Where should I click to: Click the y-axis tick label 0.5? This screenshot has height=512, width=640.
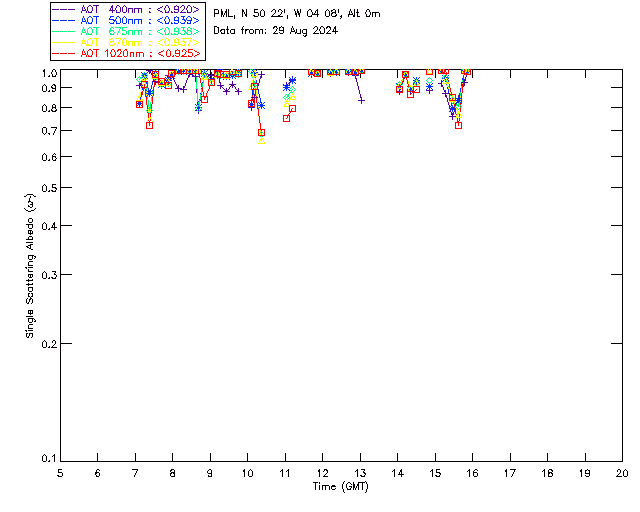[47, 188]
